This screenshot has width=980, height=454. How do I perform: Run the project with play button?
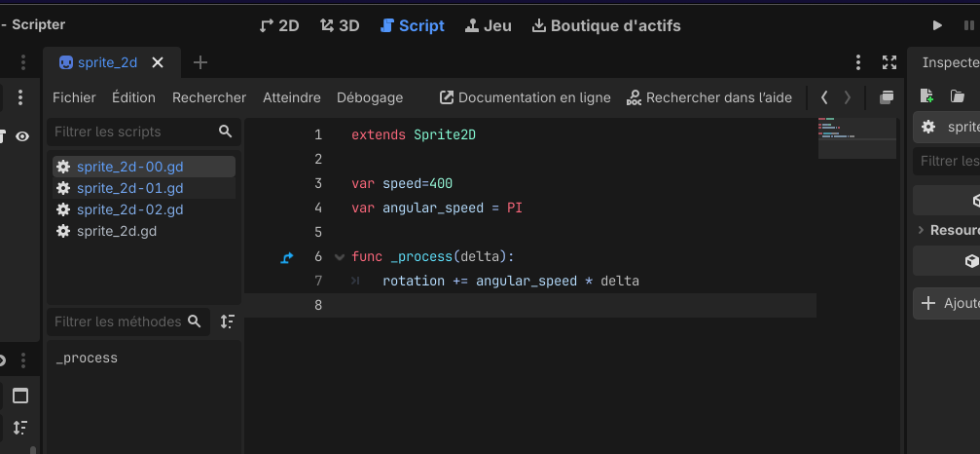tap(937, 25)
